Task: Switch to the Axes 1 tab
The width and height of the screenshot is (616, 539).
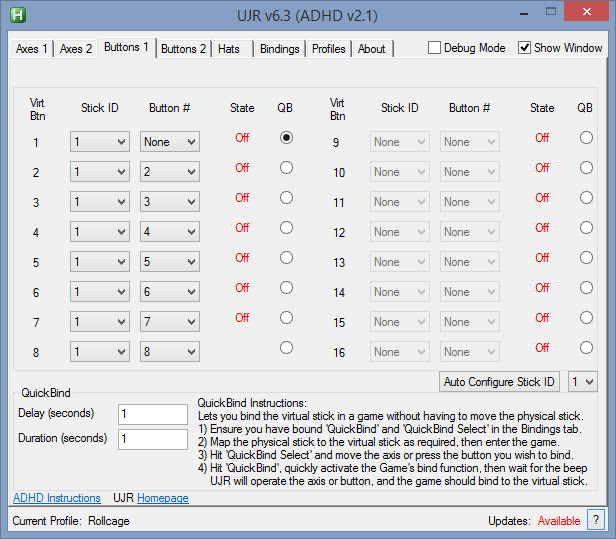Action: pos(30,49)
